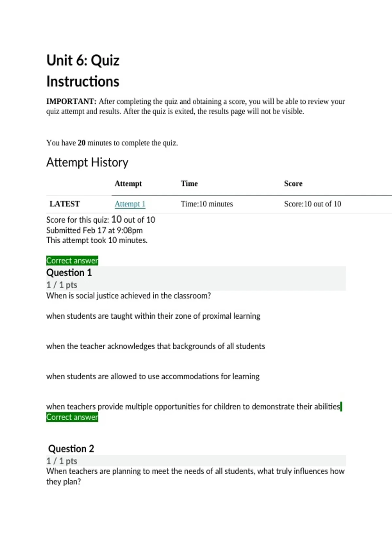This screenshot has width=392, height=556.
Task: Click the Time:10 minutes cell
Action: [x=207, y=204]
